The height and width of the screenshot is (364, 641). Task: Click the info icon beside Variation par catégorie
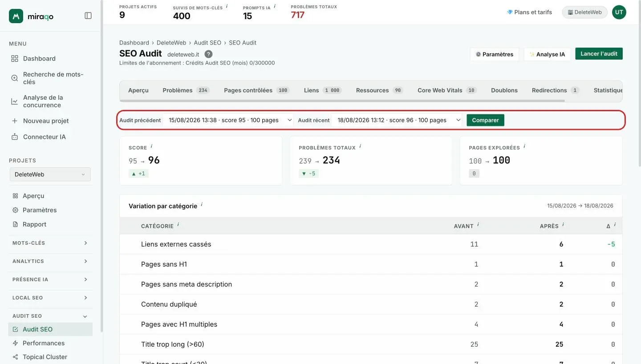click(202, 204)
